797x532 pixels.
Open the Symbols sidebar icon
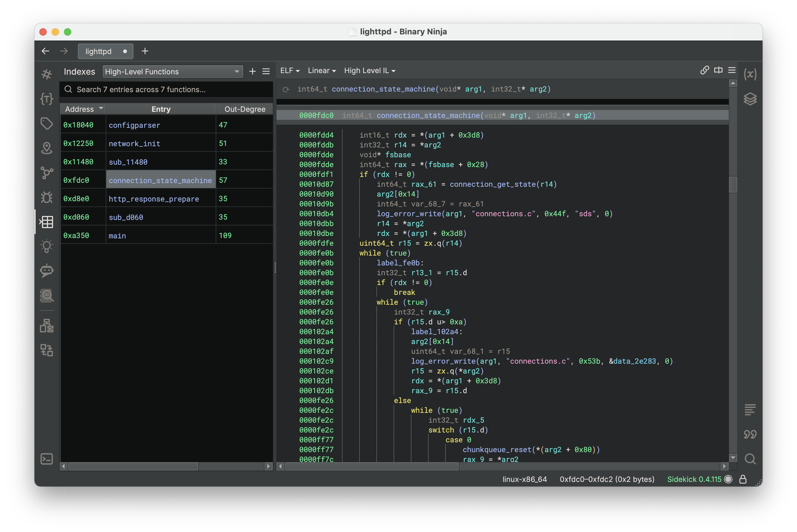pos(46,74)
